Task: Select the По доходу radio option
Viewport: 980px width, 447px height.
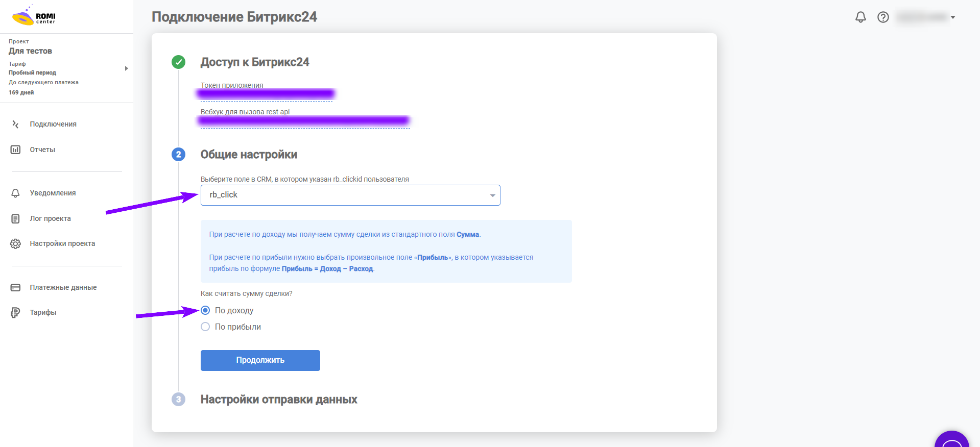Action: click(x=205, y=310)
